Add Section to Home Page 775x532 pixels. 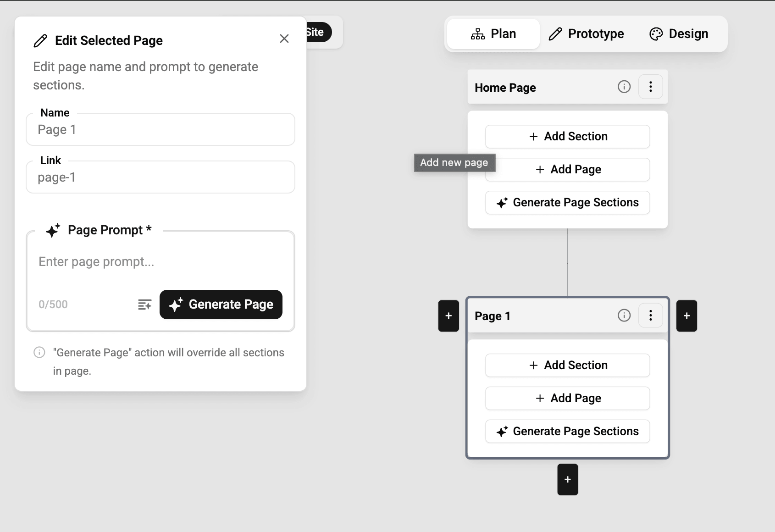(568, 137)
